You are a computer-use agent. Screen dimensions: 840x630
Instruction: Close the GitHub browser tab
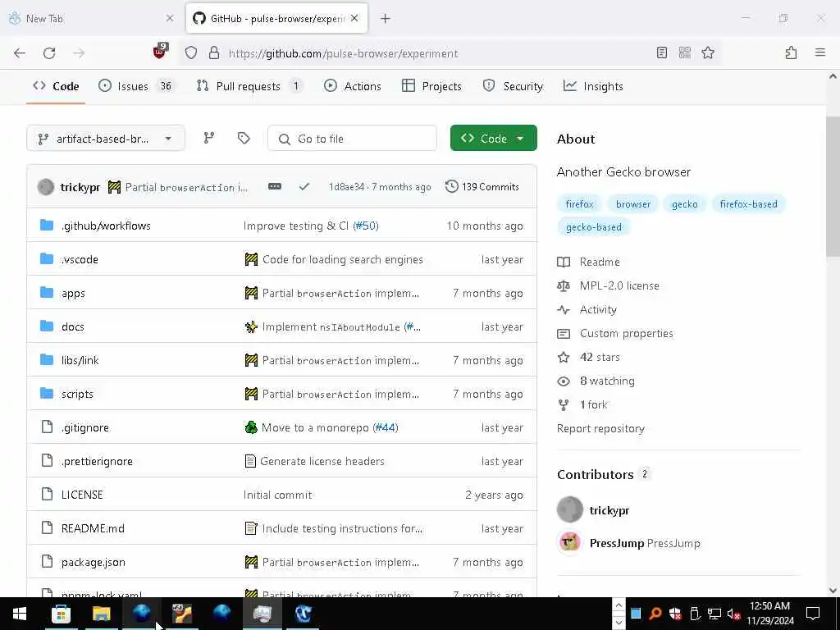tap(354, 18)
